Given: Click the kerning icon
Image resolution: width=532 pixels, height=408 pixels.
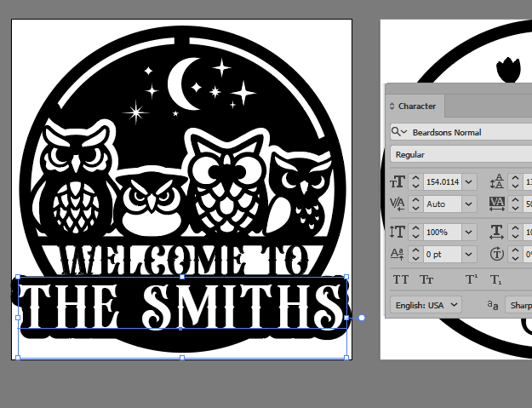Looking at the screenshot, I should coord(398,204).
